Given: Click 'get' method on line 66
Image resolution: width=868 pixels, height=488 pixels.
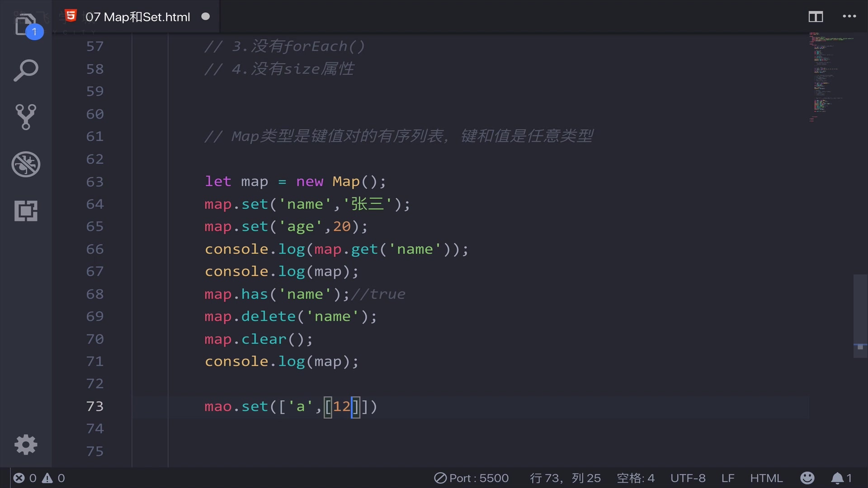Looking at the screenshot, I should coord(364,249).
